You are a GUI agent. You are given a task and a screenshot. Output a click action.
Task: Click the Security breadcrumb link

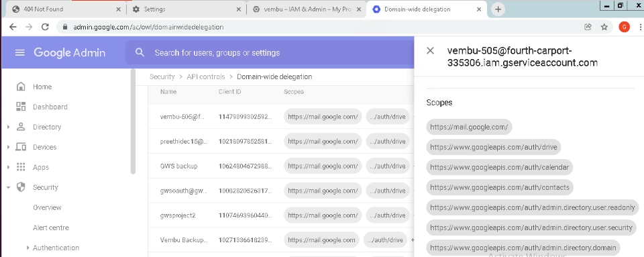162,76
